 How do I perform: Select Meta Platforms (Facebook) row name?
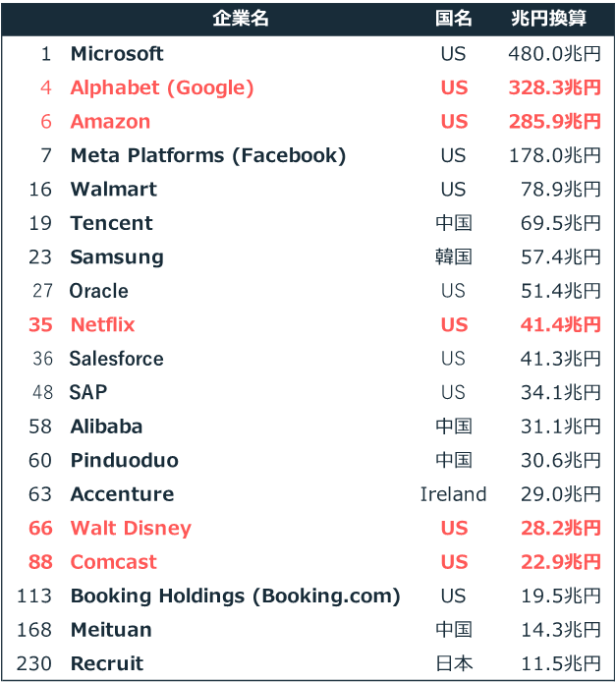208,155
